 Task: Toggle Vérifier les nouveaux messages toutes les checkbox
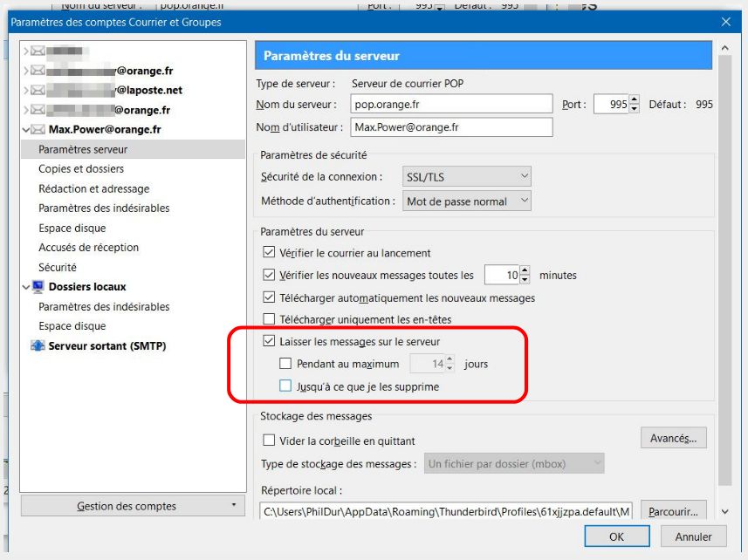pos(269,275)
